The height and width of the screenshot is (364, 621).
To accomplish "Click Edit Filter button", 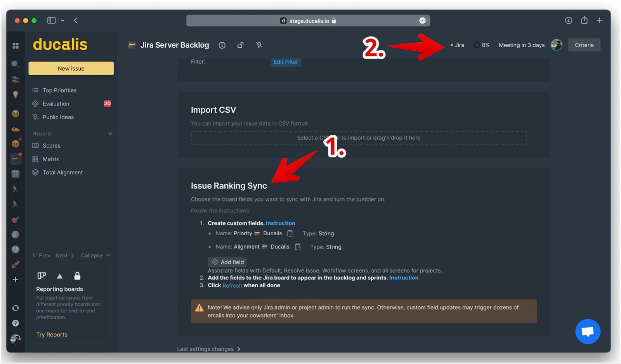I will coord(286,62).
